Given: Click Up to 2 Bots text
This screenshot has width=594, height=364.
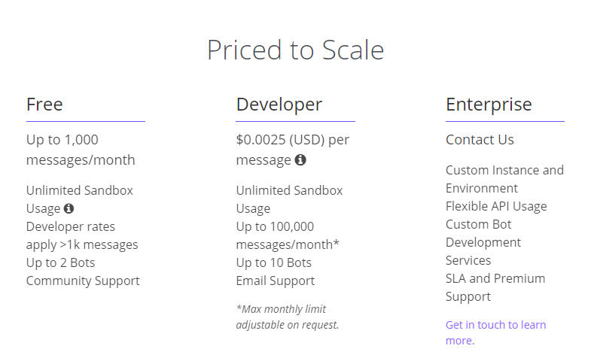Looking at the screenshot, I should pyautogui.click(x=60, y=262).
